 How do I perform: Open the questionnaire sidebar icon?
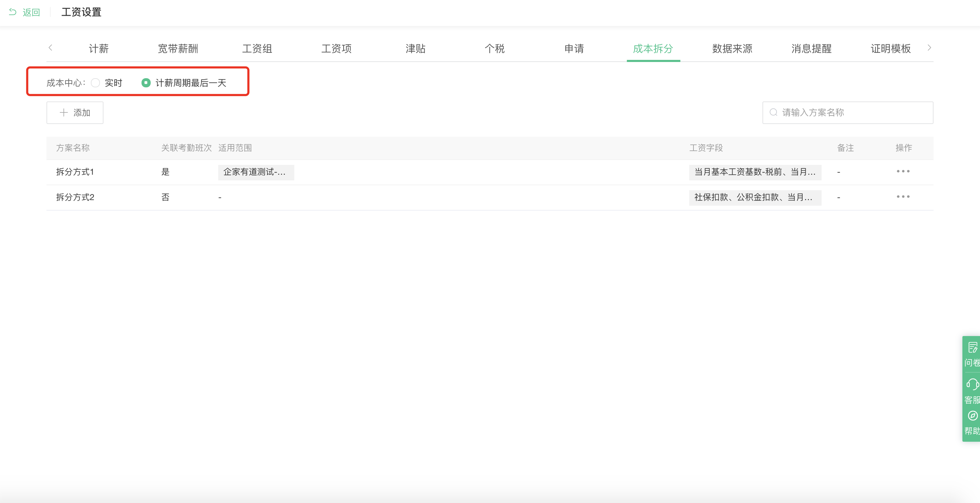[x=972, y=348]
